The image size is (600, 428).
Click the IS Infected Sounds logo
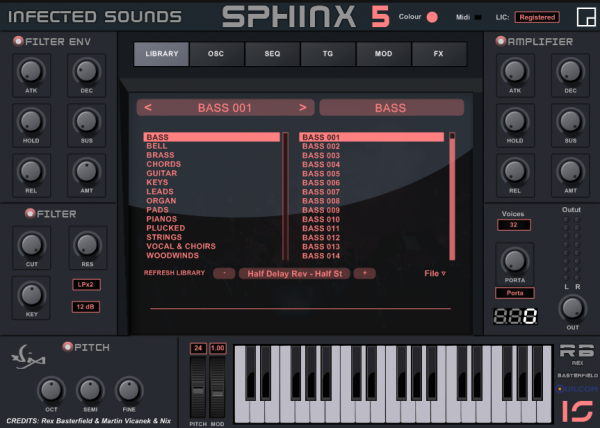point(577,411)
